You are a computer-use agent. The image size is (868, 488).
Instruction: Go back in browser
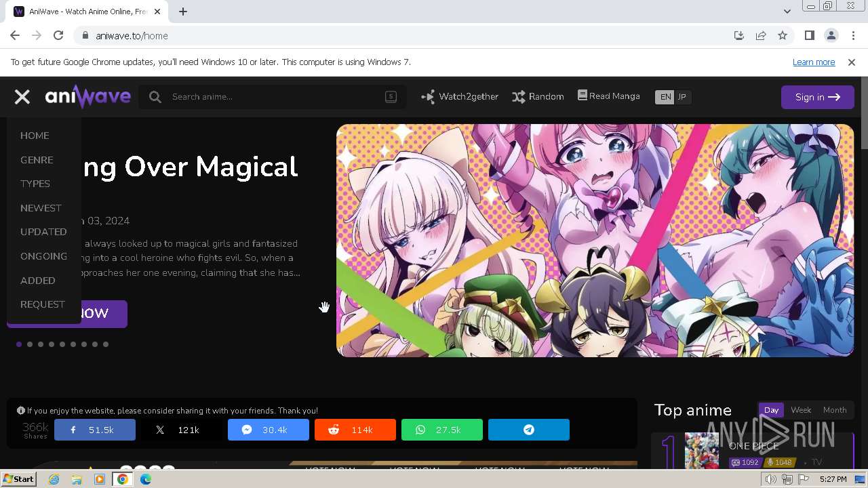(15, 36)
